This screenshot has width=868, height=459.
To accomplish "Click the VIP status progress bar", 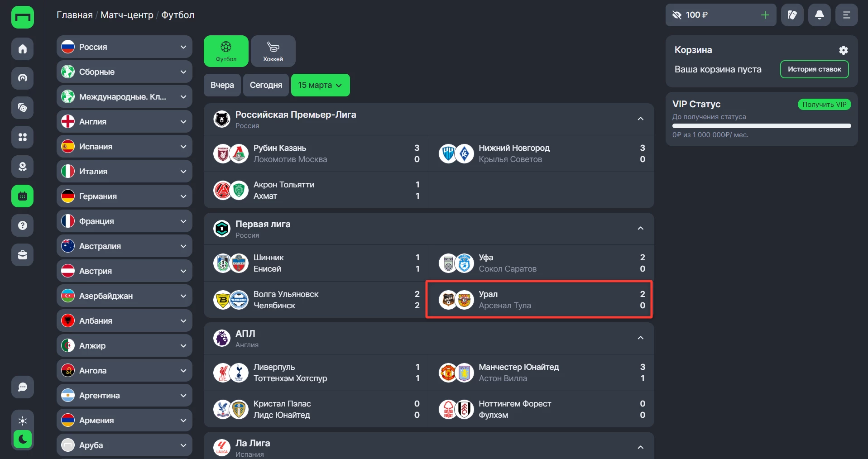I will tap(761, 126).
